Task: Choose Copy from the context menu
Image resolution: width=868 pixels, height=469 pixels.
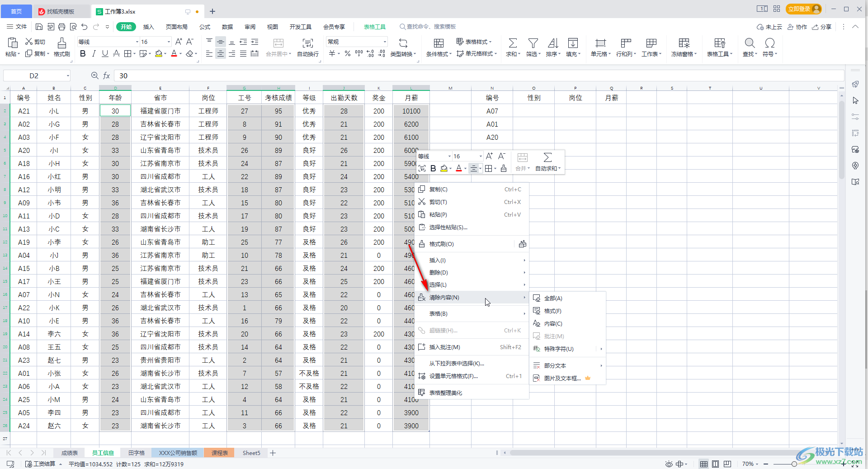Action: click(472, 189)
